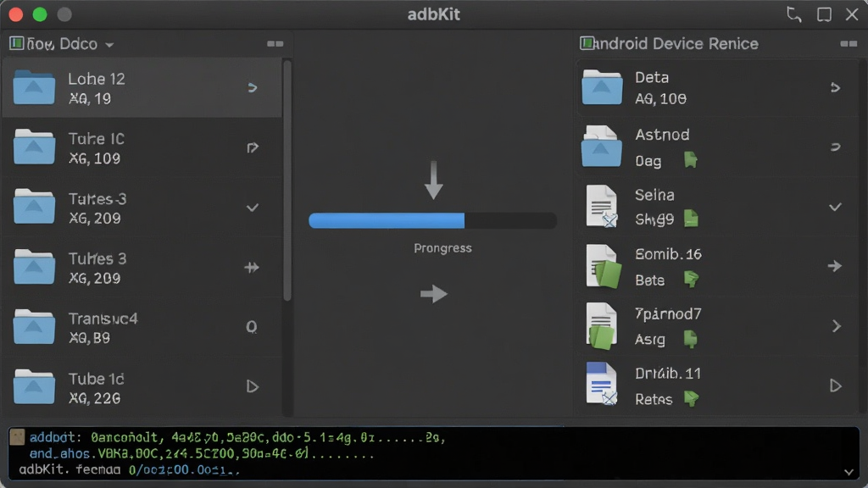Click the 7parnod7 file name
The image size is (868, 488).
pos(668,313)
